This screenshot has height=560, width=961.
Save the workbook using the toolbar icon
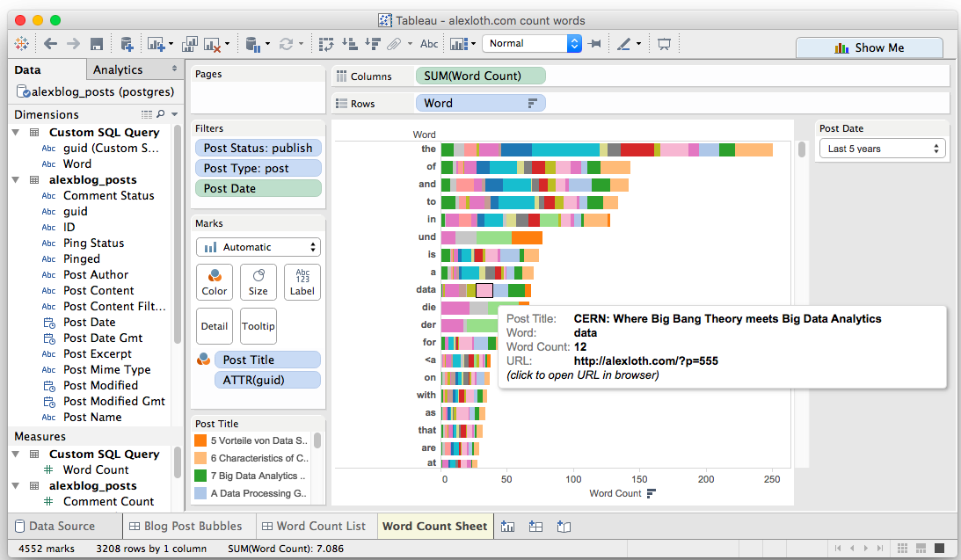coord(97,43)
